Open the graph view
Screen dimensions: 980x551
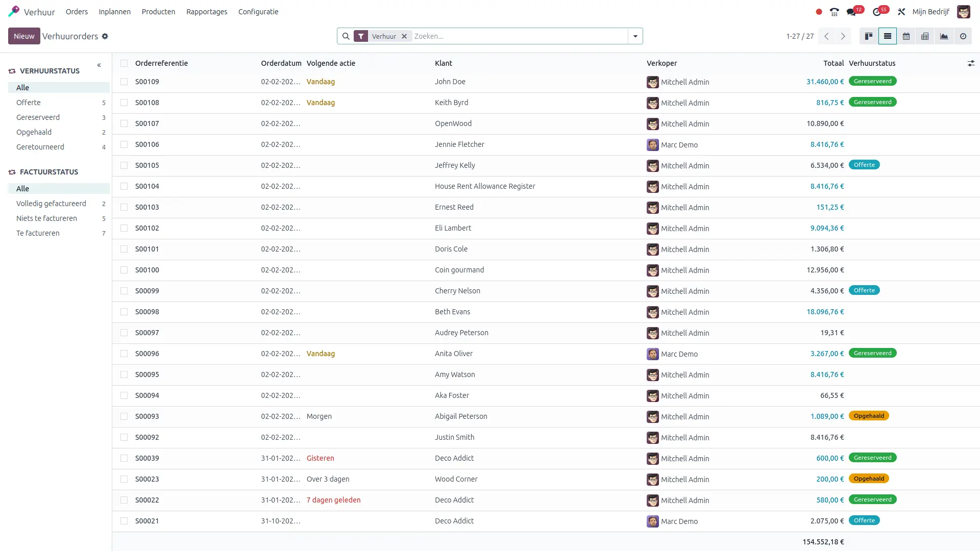pos(944,36)
